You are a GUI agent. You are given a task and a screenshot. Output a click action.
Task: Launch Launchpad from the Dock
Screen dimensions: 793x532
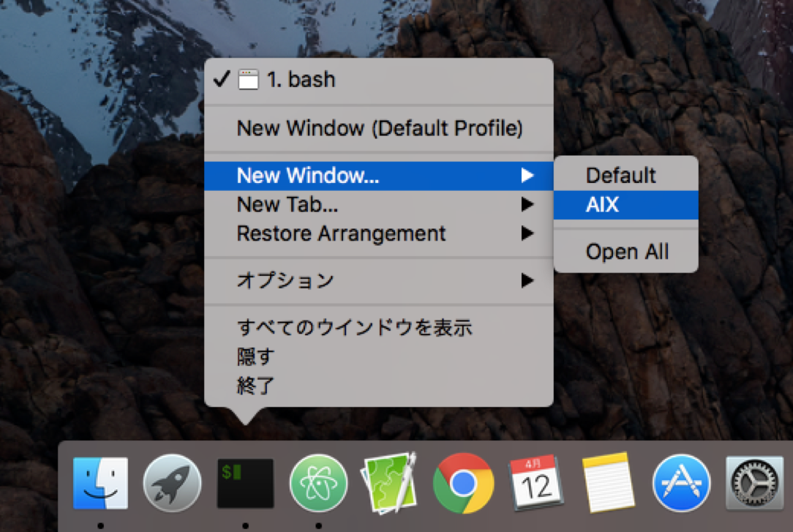(172, 483)
